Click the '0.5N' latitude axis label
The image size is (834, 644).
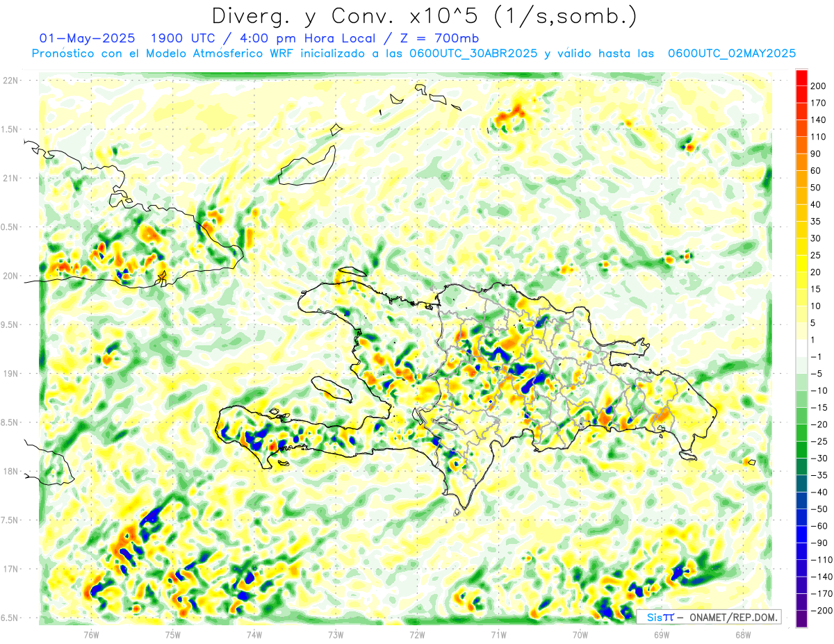10,227
